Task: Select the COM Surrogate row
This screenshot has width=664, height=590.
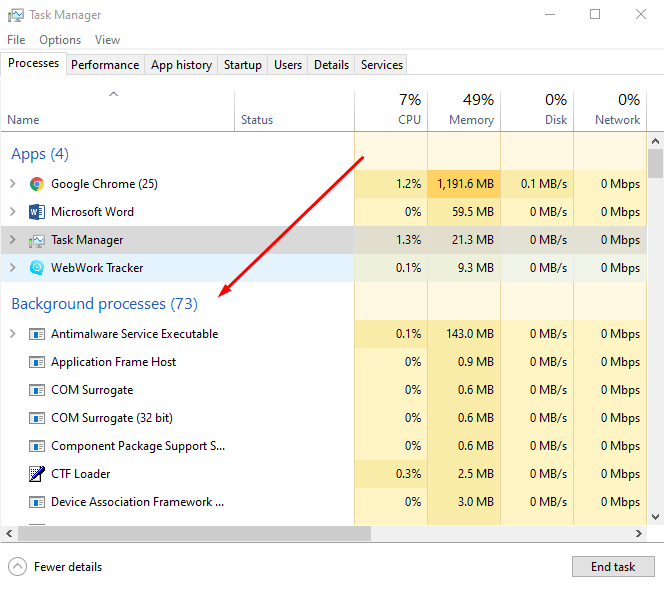Action: pos(324,390)
